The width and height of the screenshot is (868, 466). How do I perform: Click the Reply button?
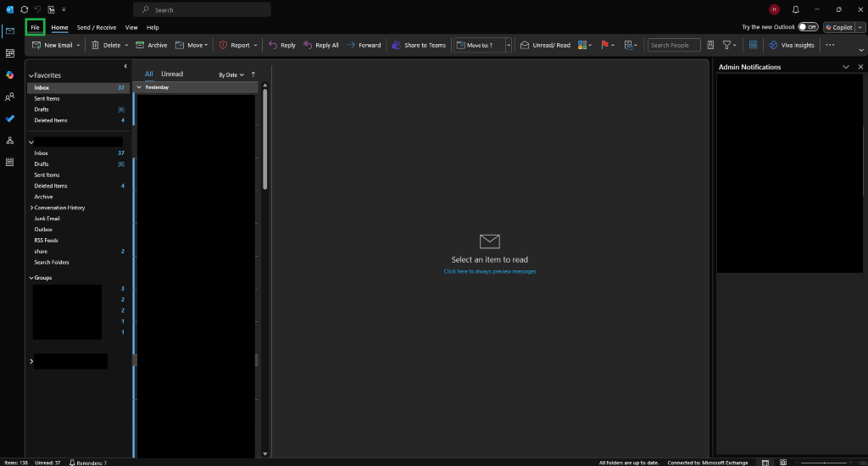click(282, 46)
